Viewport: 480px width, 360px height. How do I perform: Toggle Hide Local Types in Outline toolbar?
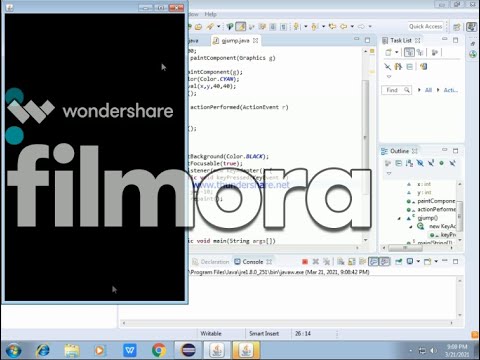pyautogui.click(x=452, y=163)
